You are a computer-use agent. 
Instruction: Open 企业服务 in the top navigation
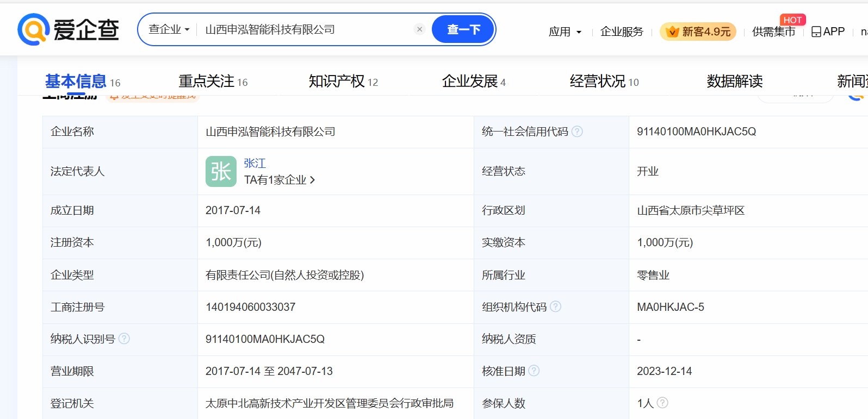click(622, 32)
